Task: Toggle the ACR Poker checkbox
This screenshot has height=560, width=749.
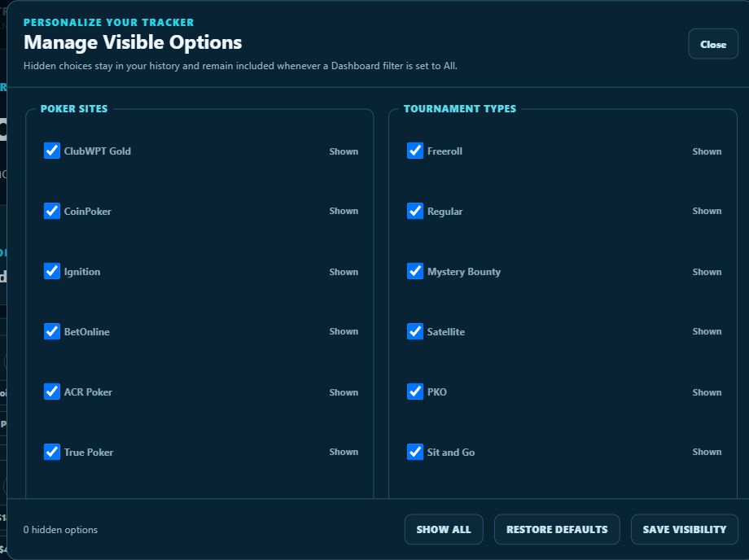Action: pos(51,391)
